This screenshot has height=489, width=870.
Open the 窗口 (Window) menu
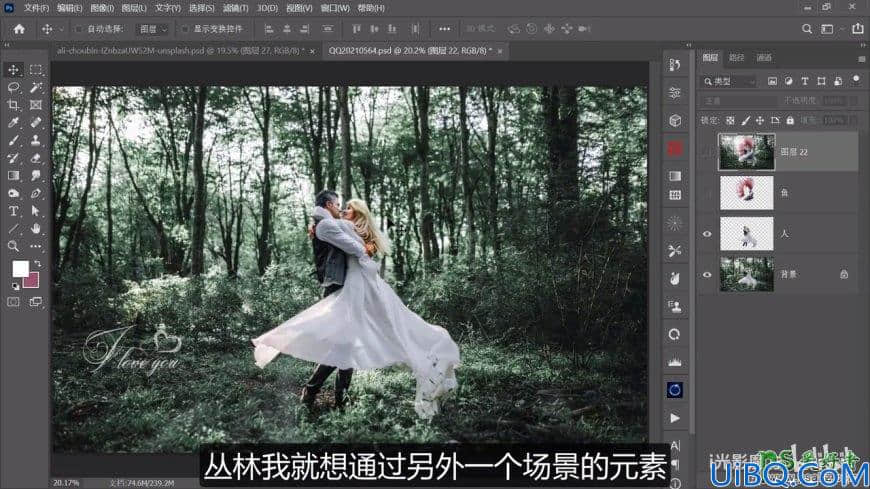pos(335,8)
